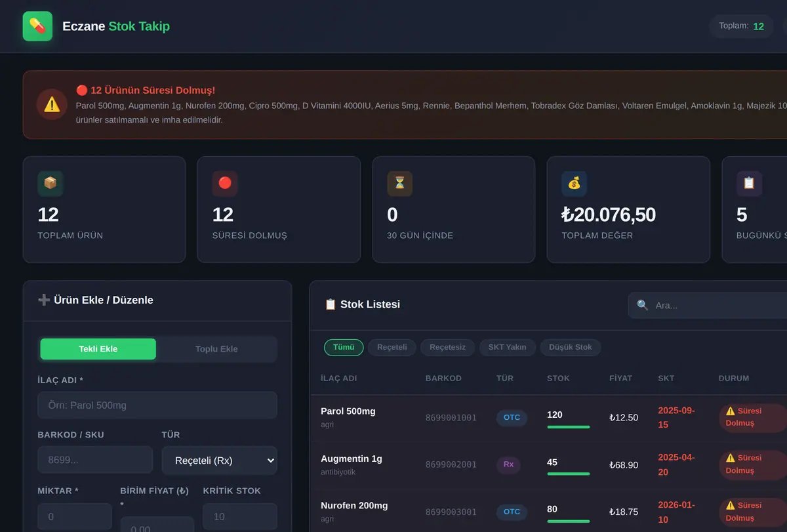Image resolution: width=787 pixels, height=532 pixels.
Task: Focus the İlaç Adı input field
Action: click(x=157, y=405)
